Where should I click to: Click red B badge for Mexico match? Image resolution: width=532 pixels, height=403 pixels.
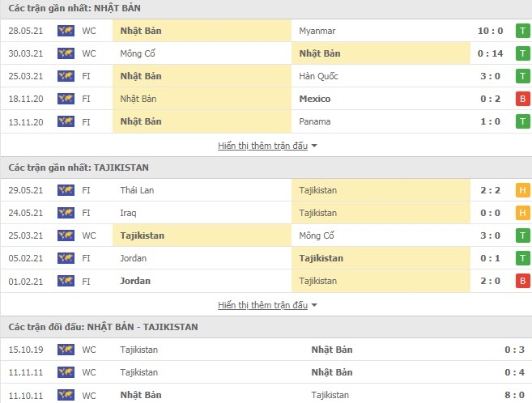coord(523,99)
